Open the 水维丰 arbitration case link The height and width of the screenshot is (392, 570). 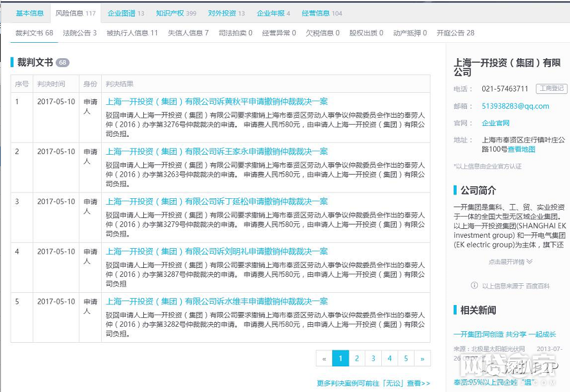click(217, 302)
